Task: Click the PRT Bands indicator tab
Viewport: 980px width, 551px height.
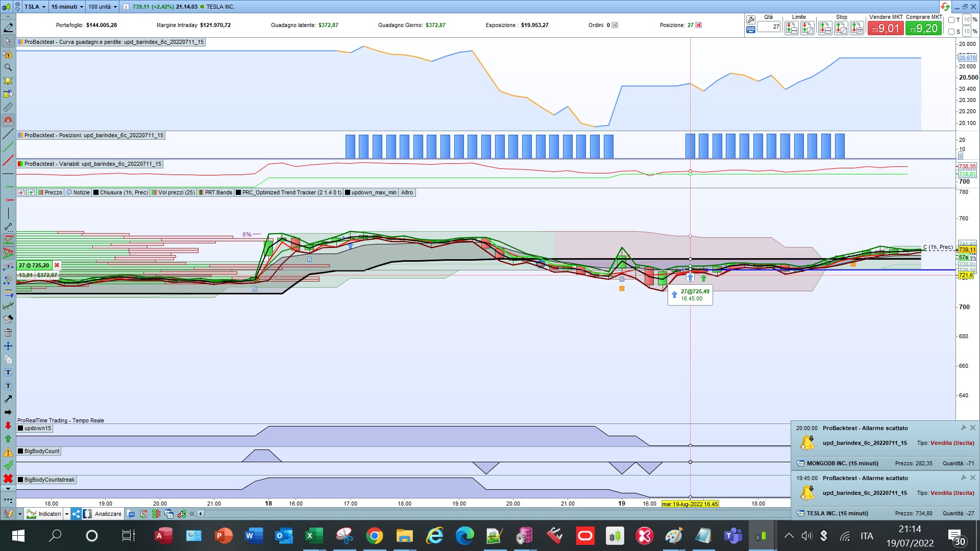Action: [215, 192]
